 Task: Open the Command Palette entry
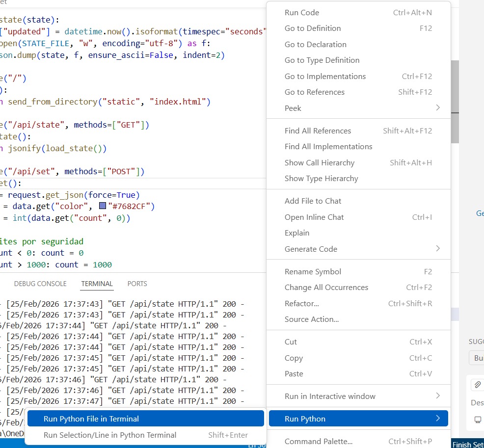pyautogui.click(x=318, y=441)
